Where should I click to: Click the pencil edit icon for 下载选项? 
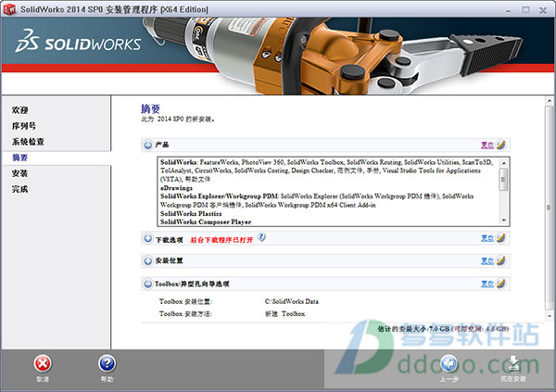(x=500, y=237)
